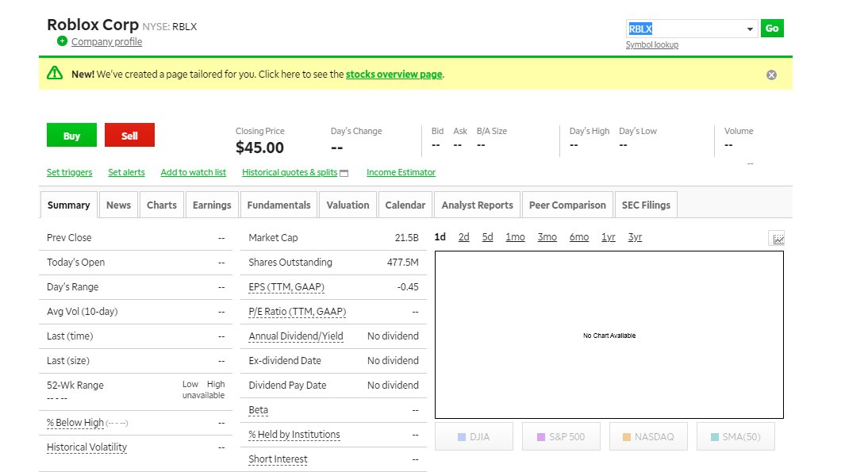This screenshot has width=868, height=472.
Task: Click the red Sell button
Action: click(x=129, y=135)
